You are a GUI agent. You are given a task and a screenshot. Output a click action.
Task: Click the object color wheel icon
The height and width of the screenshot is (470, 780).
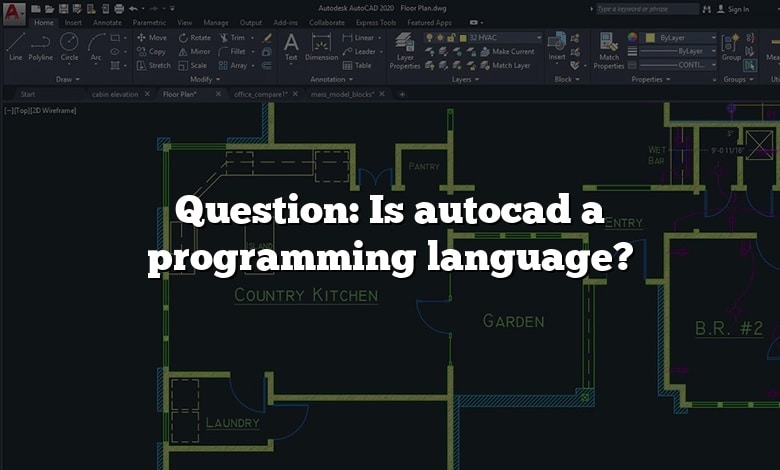pos(632,37)
